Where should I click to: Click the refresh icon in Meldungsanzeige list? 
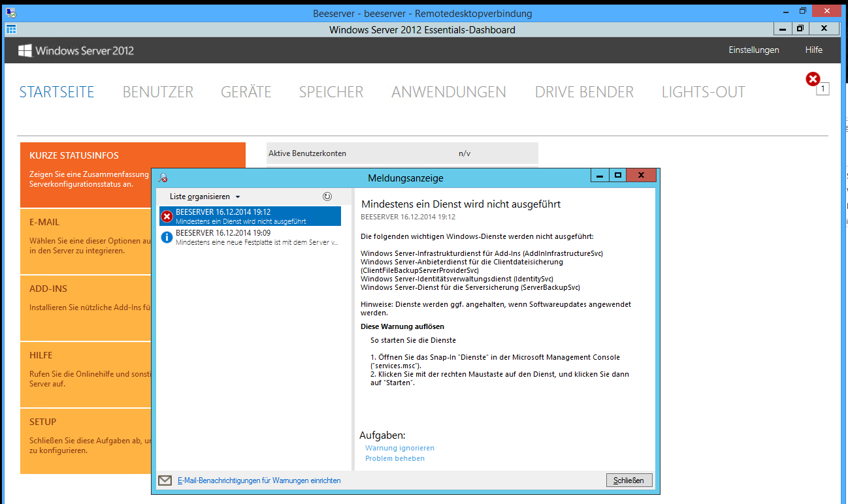pyautogui.click(x=327, y=196)
